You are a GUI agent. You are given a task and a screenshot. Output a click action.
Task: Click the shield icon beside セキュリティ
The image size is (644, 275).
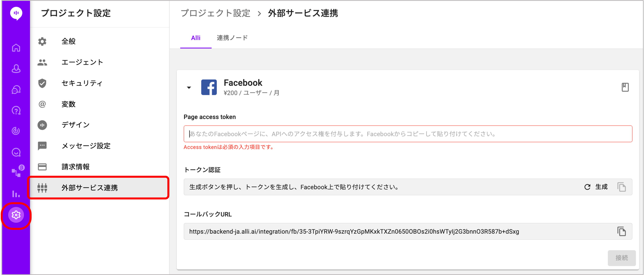[42, 83]
